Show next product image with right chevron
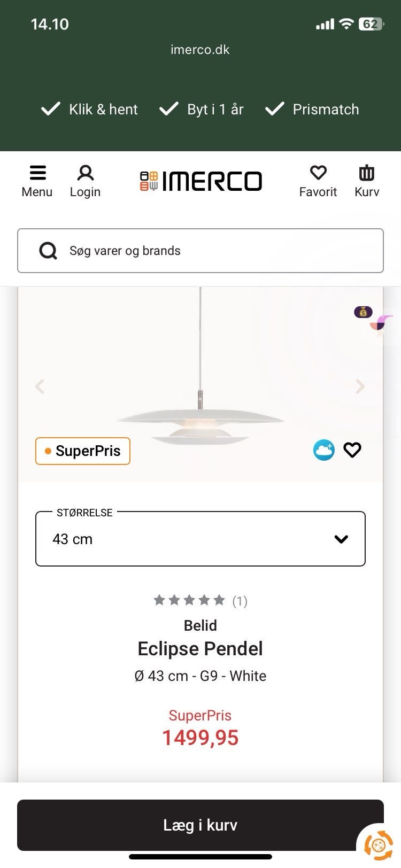The height and width of the screenshot is (868, 401). [360, 386]
